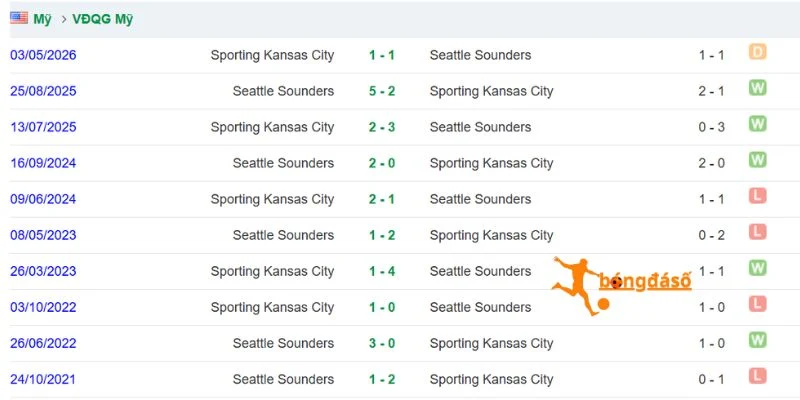Click the breadcrumb chevron separator
The width and height of the screenshot is (800, 400).
64,19
